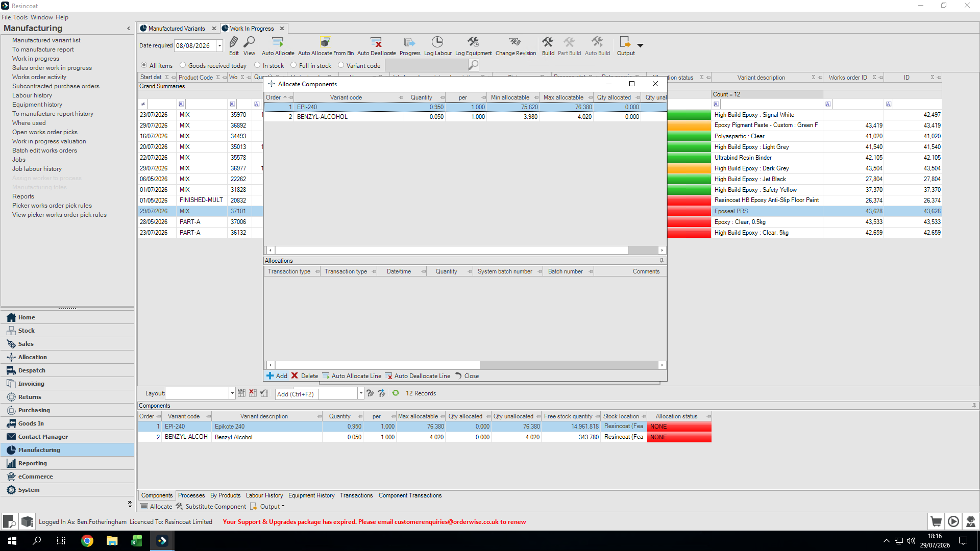Viewport: 980px width, 551px height.
Task: Switch to the Manufactured Variants tab
Action: click(177, 29)
